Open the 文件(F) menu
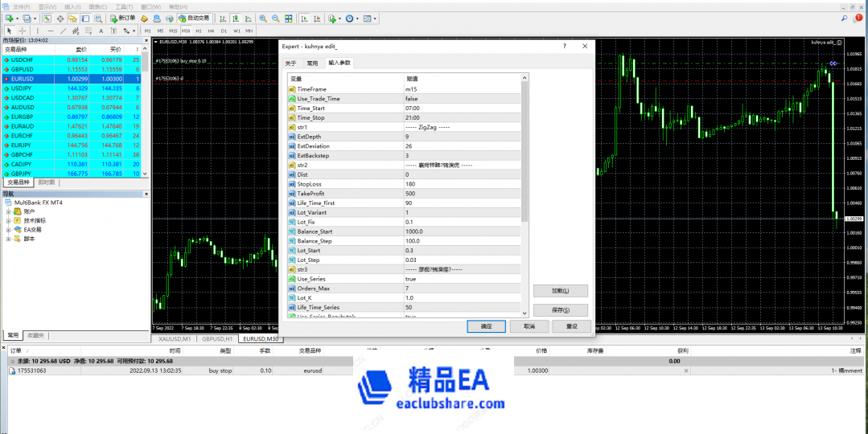 tap(22, 6)
